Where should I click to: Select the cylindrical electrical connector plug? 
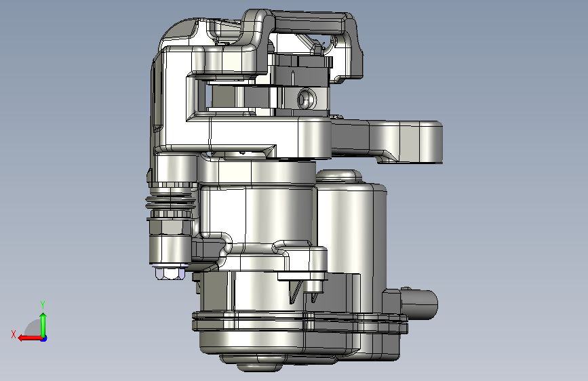pyautogui.click(x=419, y=304)
